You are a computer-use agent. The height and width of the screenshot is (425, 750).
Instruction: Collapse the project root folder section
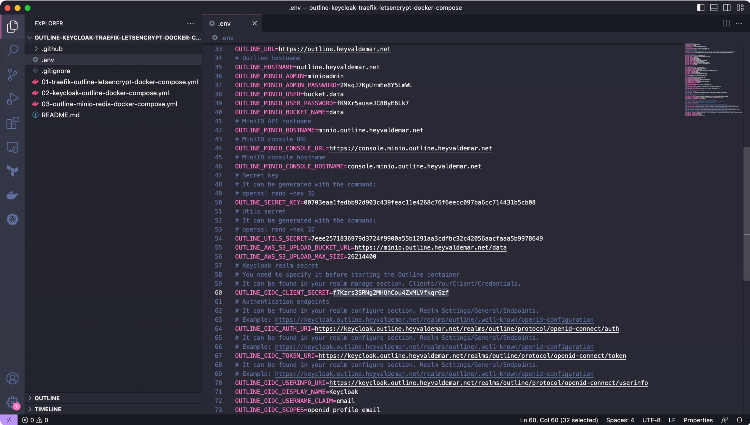point(114,38)
